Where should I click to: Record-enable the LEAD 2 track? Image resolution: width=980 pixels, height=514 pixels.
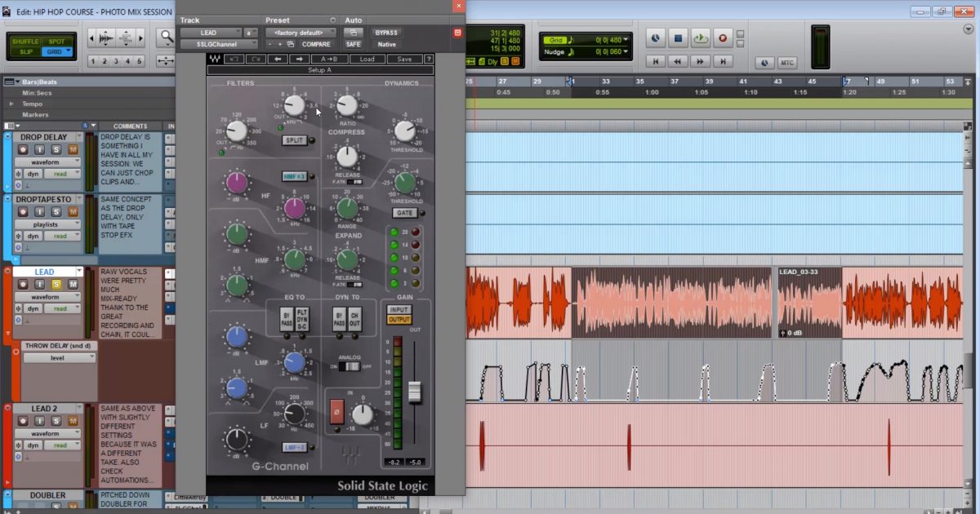click(x=23, y=420)
